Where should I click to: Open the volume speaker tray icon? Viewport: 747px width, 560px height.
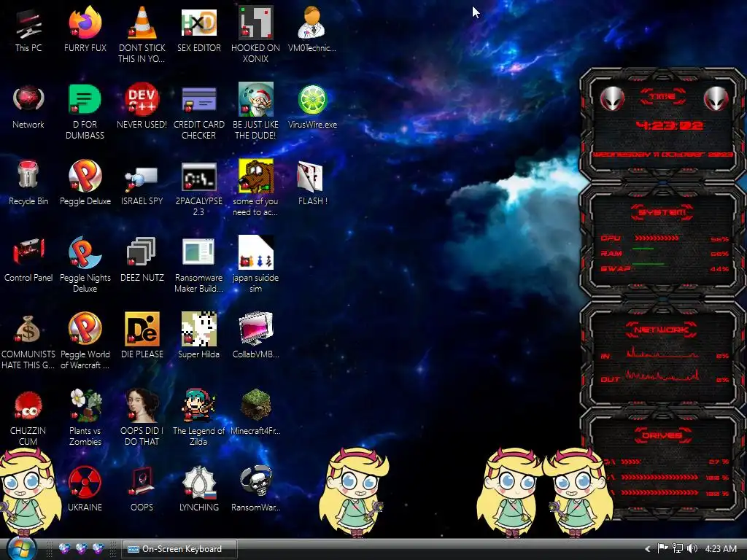click(x=692, y=548)
